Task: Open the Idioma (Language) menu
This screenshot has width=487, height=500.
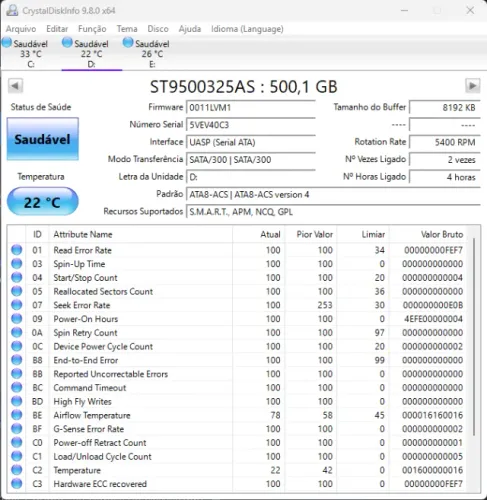Action: (x=247, y=29)
